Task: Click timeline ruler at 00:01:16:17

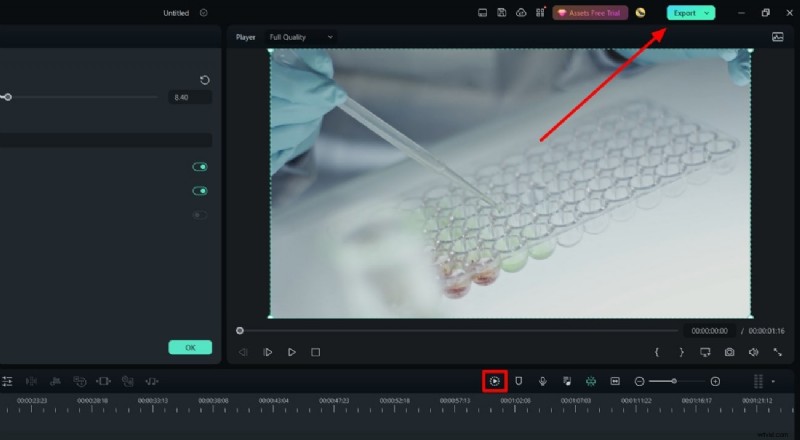Action: tap(696, 401)
